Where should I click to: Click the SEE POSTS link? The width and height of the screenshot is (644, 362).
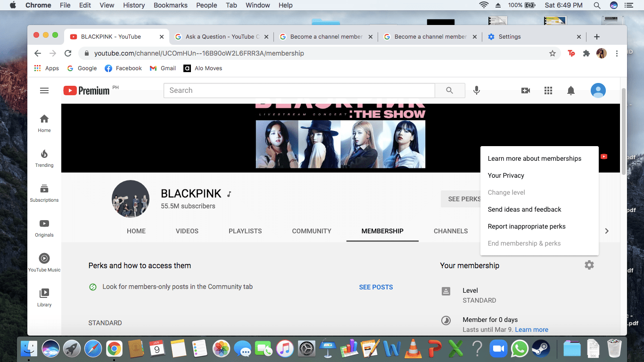376,287
